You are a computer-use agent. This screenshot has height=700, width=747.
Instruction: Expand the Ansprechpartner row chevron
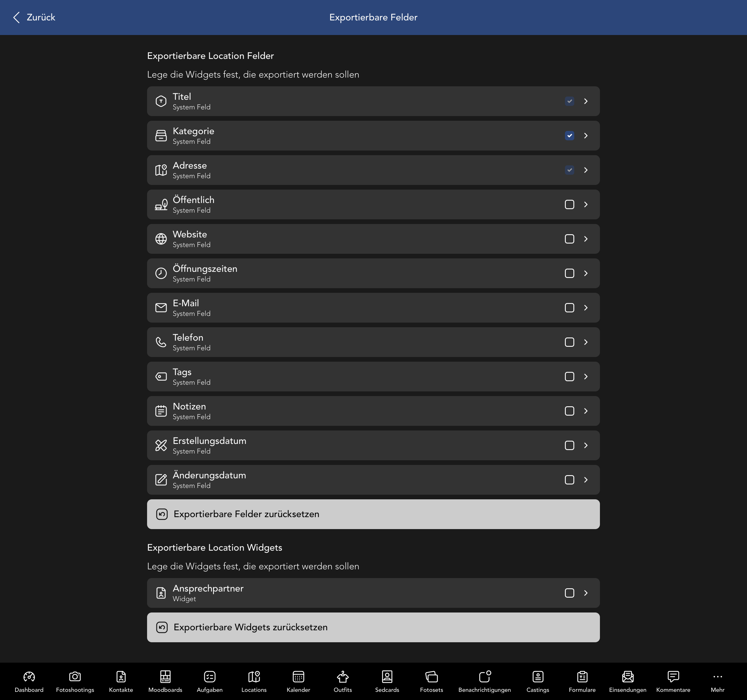[x=586, y=593]
